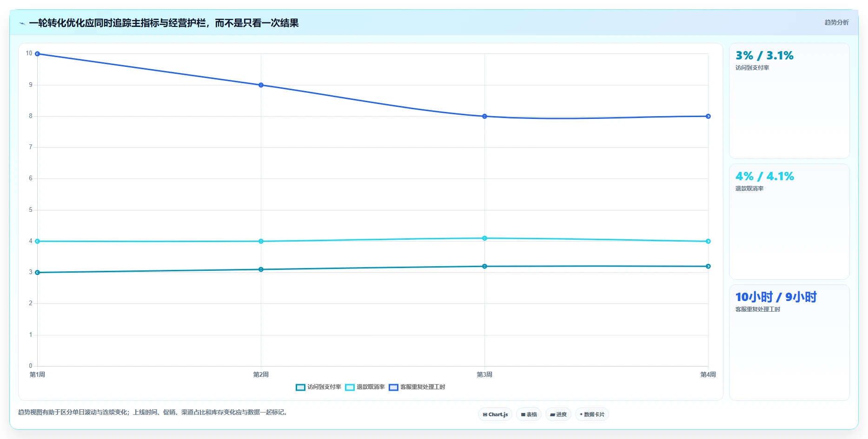Viewport: 868px width, 439px height.
Task: Click 客服重复处理工时 data point at 第1周
Action: point(38,54)
